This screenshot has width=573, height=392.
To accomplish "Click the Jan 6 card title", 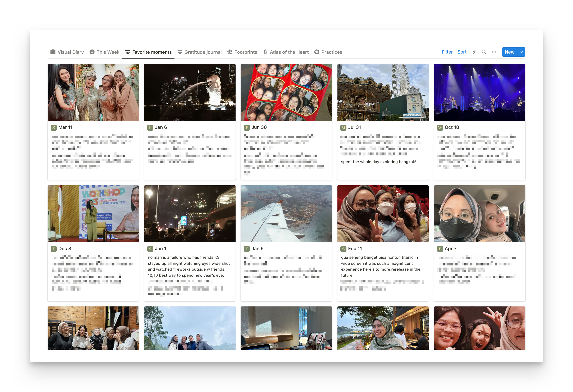I will [x=161, y=127].
